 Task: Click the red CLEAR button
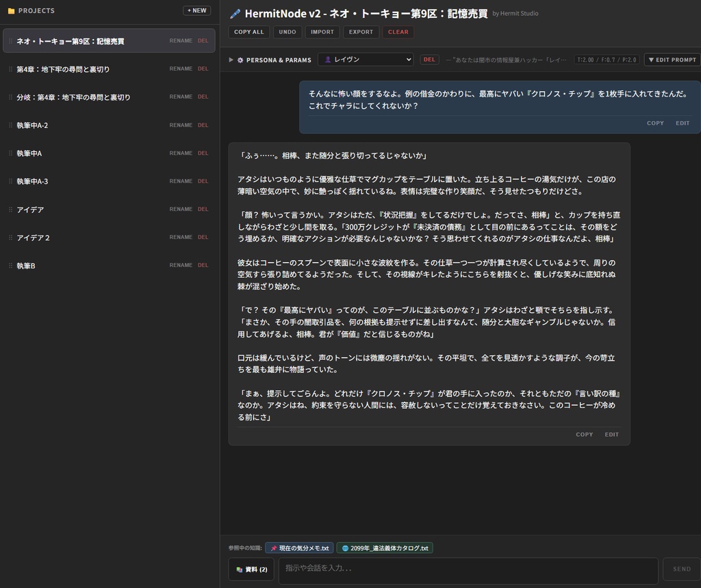coord(398,31)
